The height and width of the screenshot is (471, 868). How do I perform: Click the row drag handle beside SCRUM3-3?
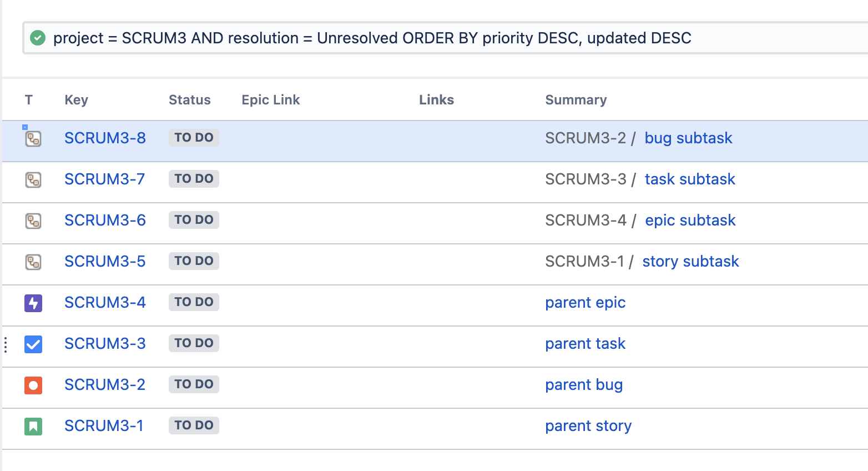click(6, 344)
